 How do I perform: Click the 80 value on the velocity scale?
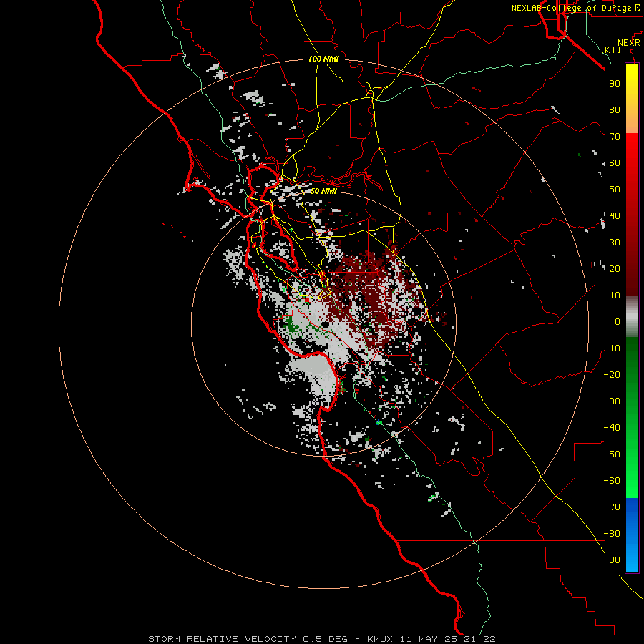[x=615, y=110]
